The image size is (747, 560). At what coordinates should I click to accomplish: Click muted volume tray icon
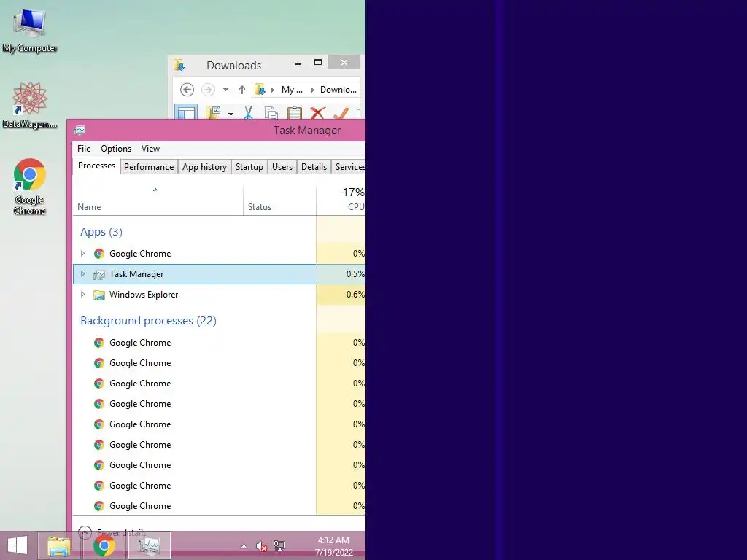click(262, 546)
